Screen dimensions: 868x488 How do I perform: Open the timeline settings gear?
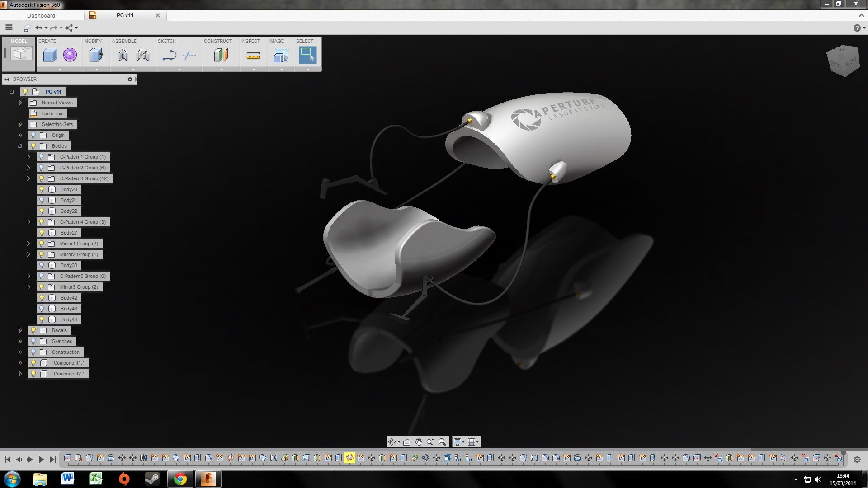pos(857,460)
